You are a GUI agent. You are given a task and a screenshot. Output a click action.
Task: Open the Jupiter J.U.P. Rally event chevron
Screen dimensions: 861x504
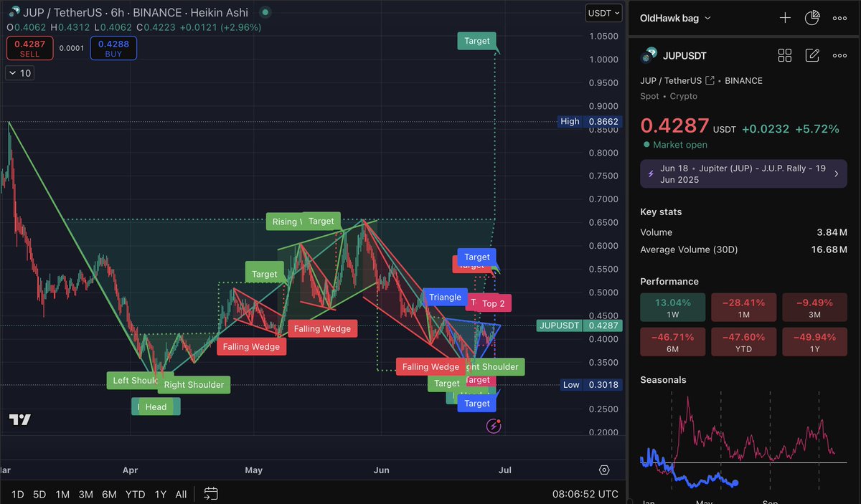point(837,173)
